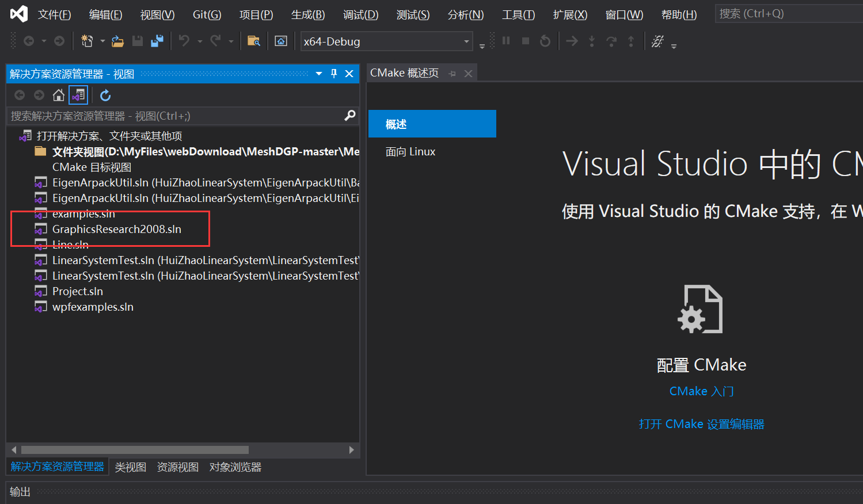Screen dimensions: 863x504
Task: Switch to 对象浏览器 bottom tab
Action: [x=235, y=467]
